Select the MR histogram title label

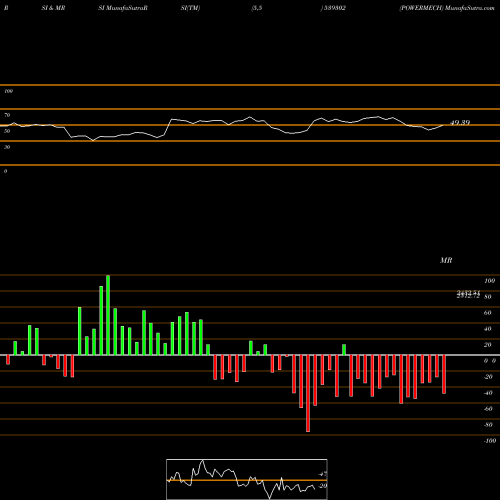pyautogui.click(x=446, y=260)
